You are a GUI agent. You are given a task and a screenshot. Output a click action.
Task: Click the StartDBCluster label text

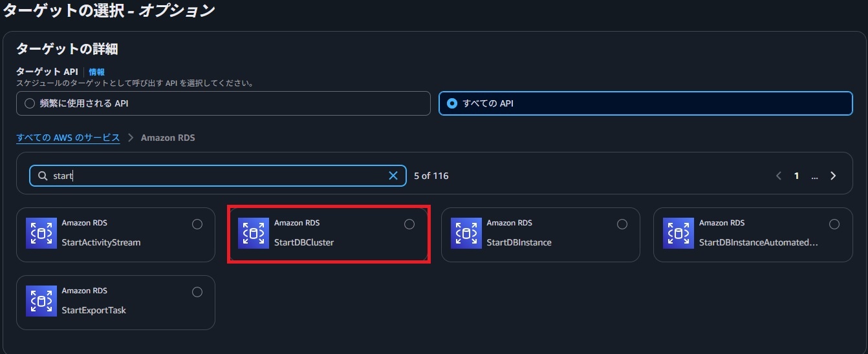click(304, 243)
